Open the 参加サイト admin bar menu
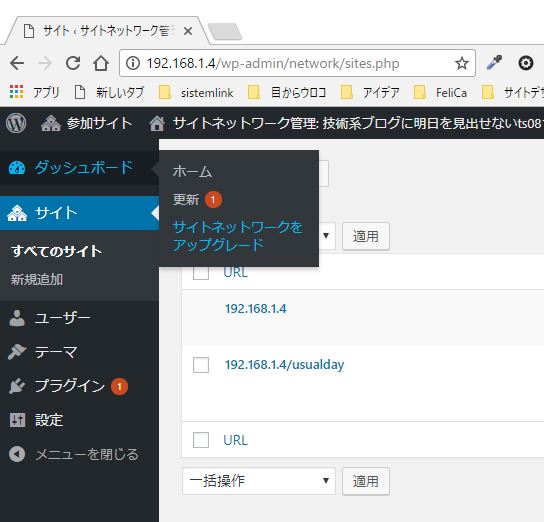This screenshot has height=522, width=544. [x=86, y=123]
